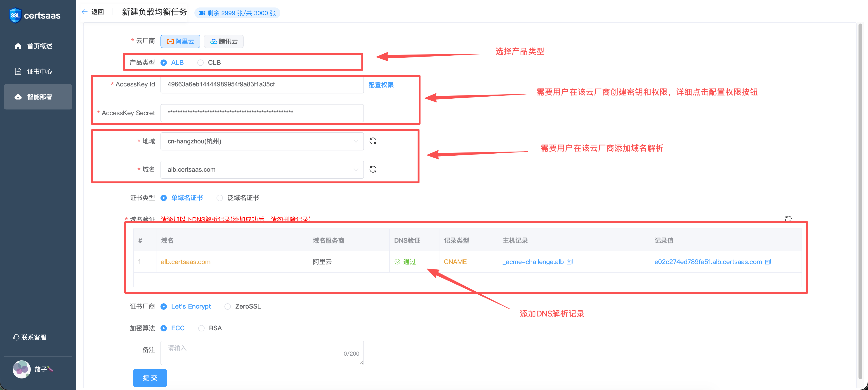Open the 域名 alb.certsaas.com dropdown
868x390 pixels.
tap(262, 170)
